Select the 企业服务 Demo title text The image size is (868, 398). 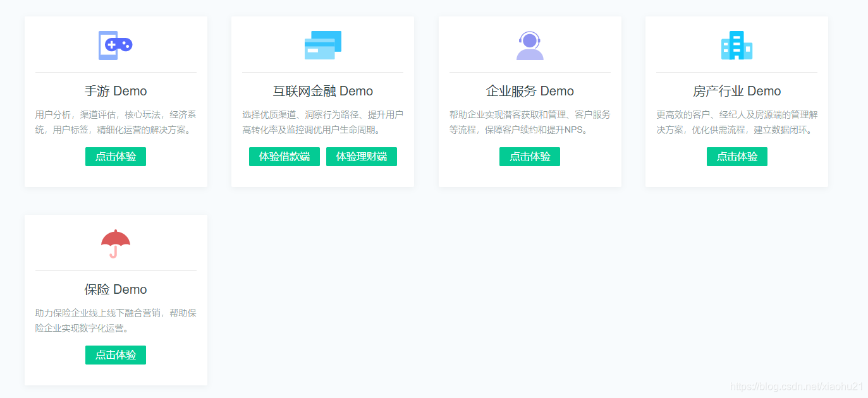529,90
